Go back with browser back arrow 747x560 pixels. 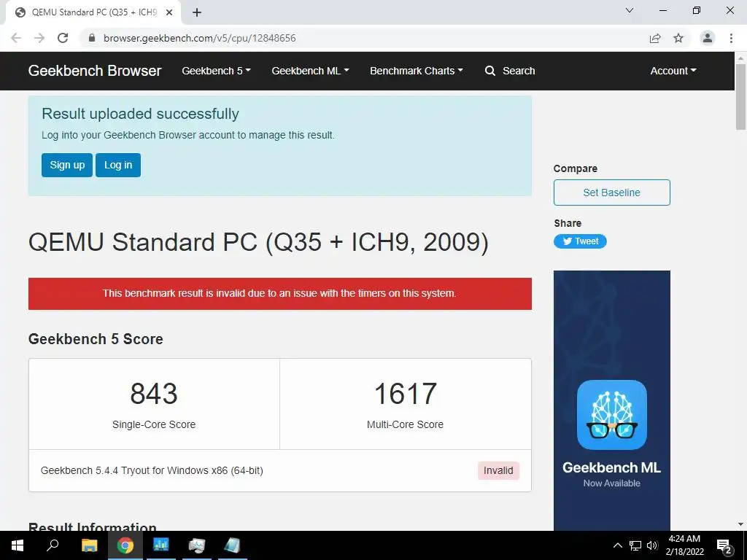coord(16,38)
